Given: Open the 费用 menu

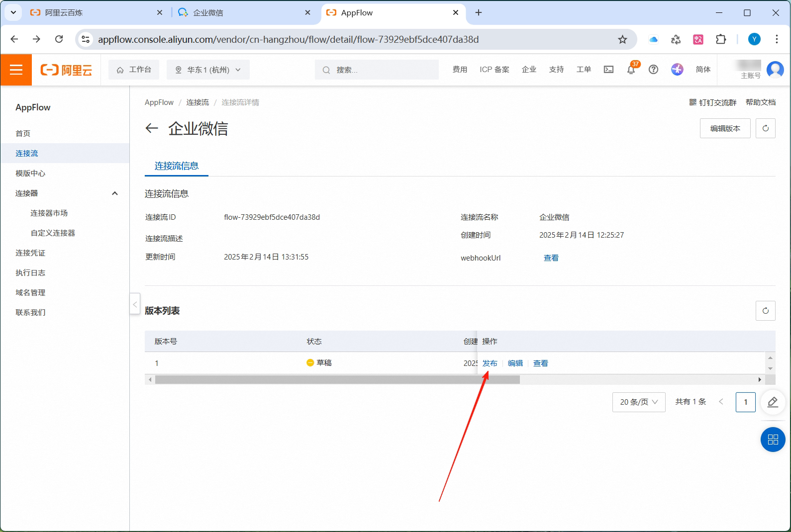Looking at the screenshot, I should coord(460,70).
